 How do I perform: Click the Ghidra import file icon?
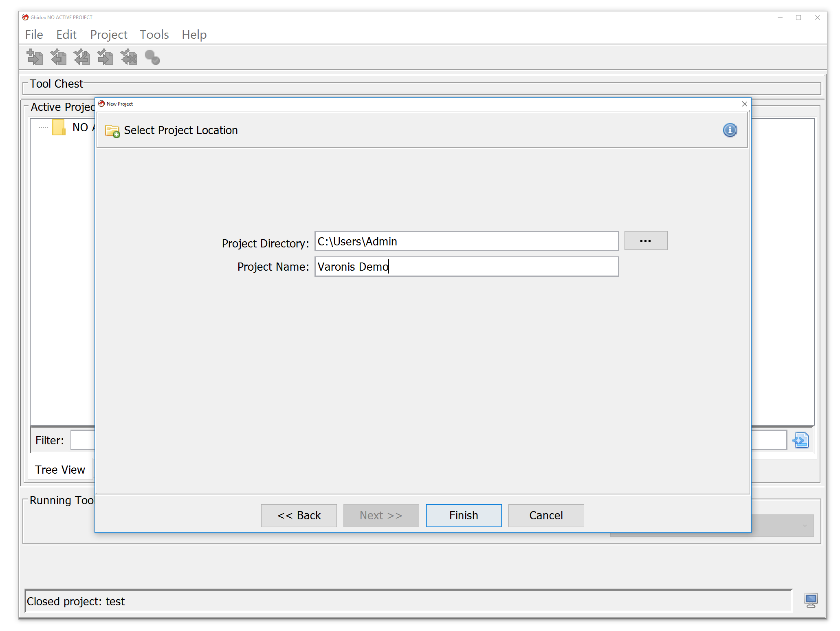[x=35, y=57]
